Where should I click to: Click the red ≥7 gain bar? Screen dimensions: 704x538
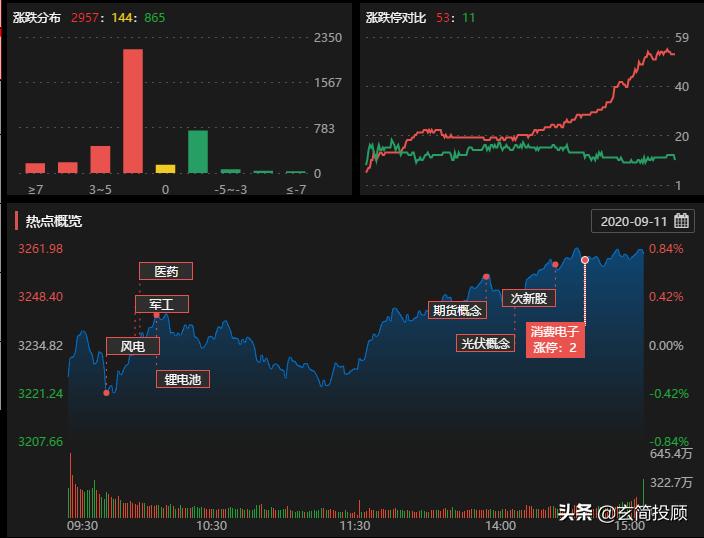pyautogui.click(x=35, y=168)
